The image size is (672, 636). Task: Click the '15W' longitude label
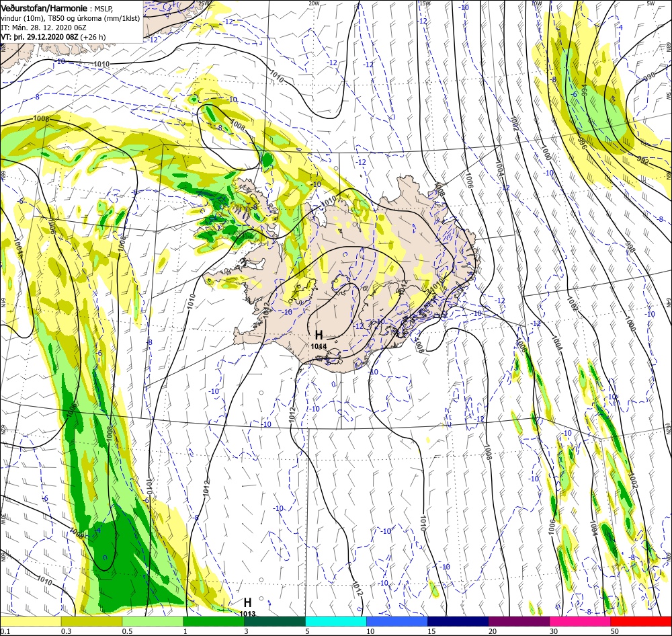pos(425,3)
